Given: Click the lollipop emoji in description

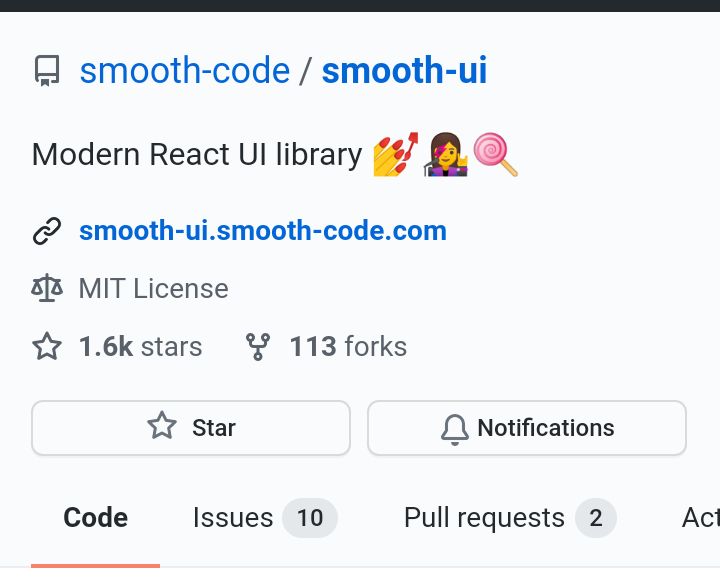Looking at the screenshot, I should click(x=495, y=154).
